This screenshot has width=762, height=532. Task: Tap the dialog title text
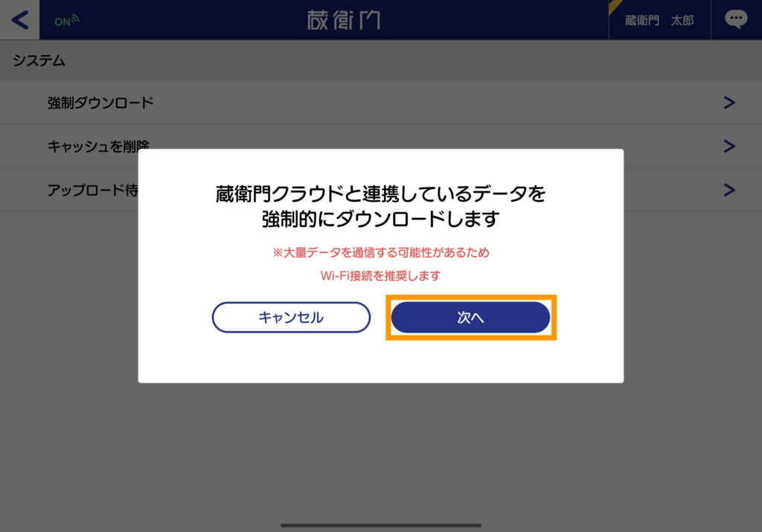pos(380,207)
